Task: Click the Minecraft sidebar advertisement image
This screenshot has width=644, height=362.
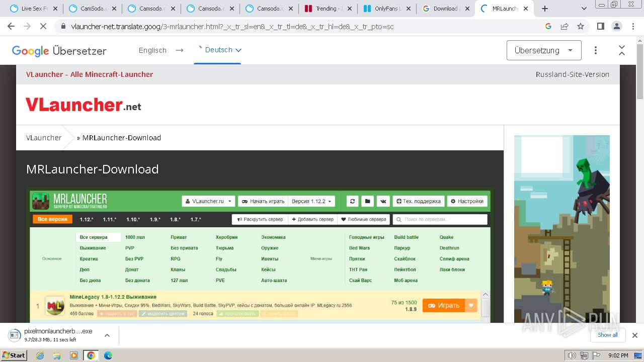Action: coord(562,229)
